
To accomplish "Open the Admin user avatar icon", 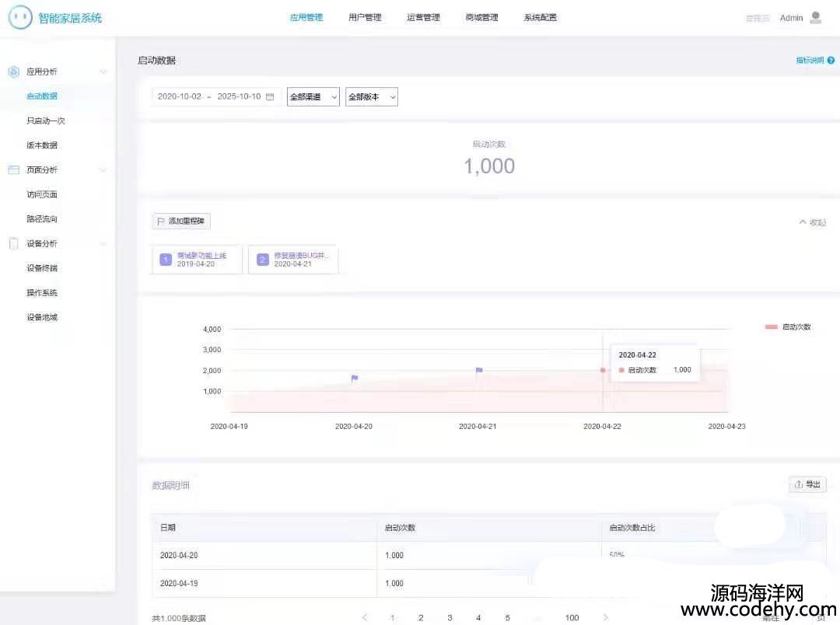I will (815, 18).
